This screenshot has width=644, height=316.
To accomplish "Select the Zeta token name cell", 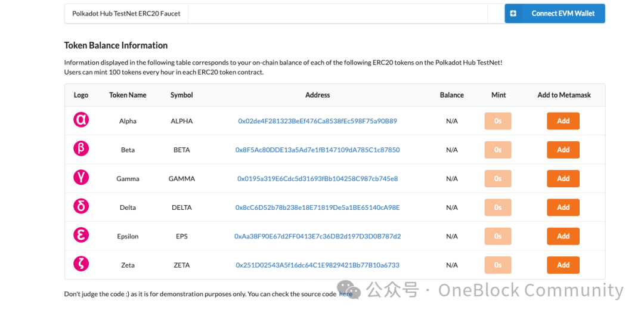I will tap(128, 265).
